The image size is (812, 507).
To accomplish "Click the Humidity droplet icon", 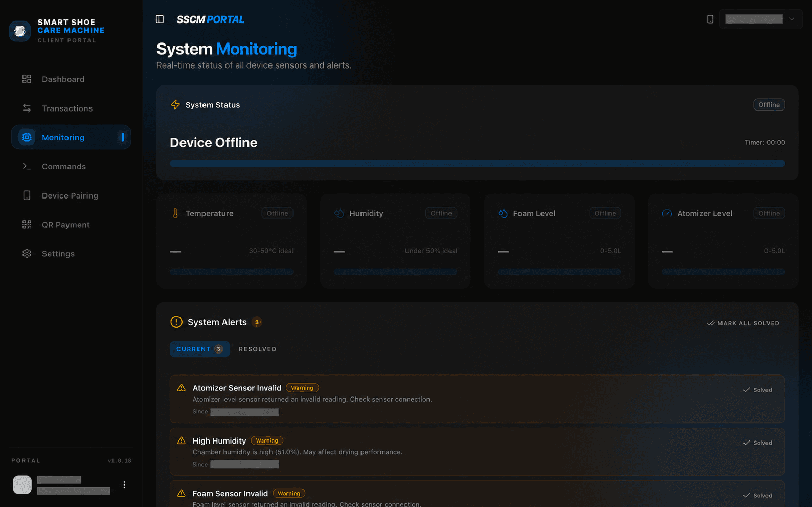I will tap(339, 213).
